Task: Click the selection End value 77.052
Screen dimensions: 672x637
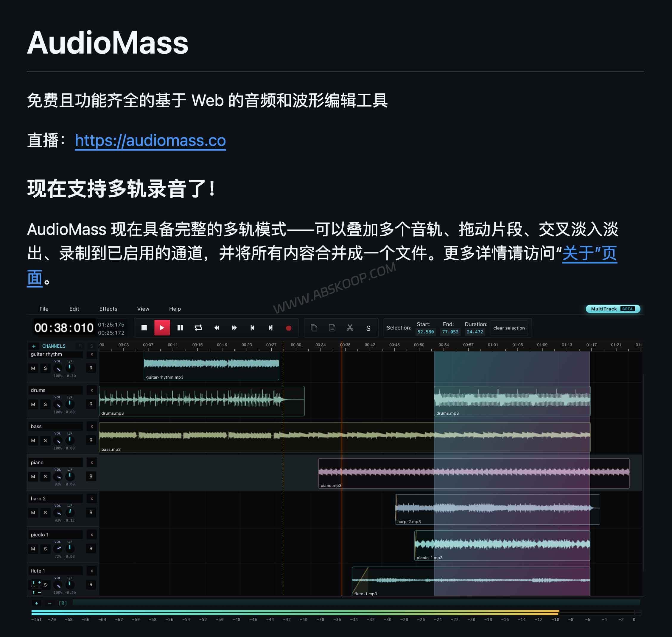Action: coord(450,332)
